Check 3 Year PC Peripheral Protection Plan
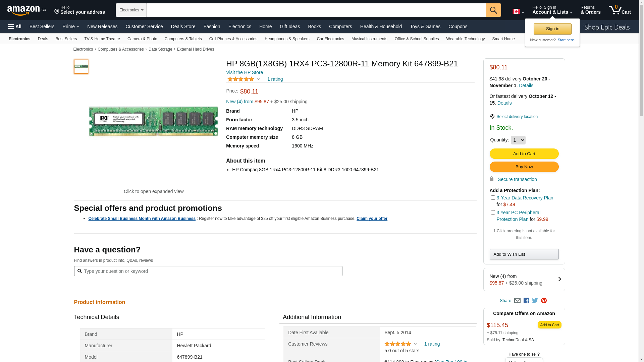This screenshot has height=362, width=644. click(493, 213)
